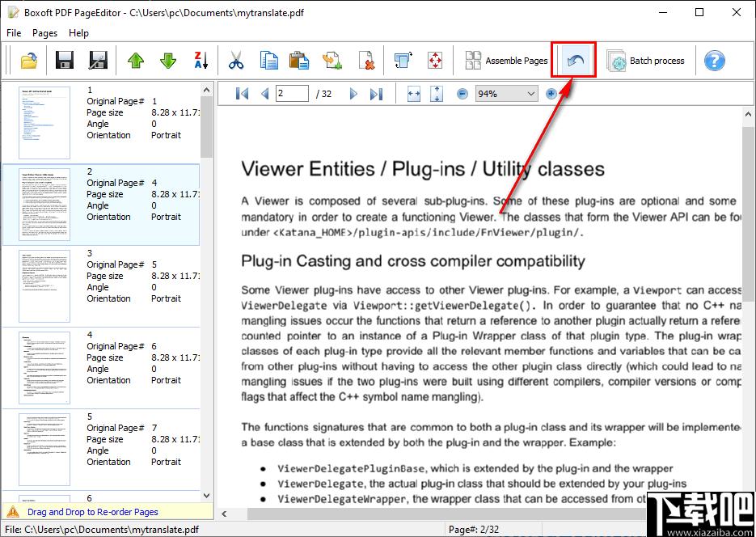This screenshot has width=756, height=537.
Task: Click the Undo arrow icon
Action: pyautogui.click(x=574, y=61)
